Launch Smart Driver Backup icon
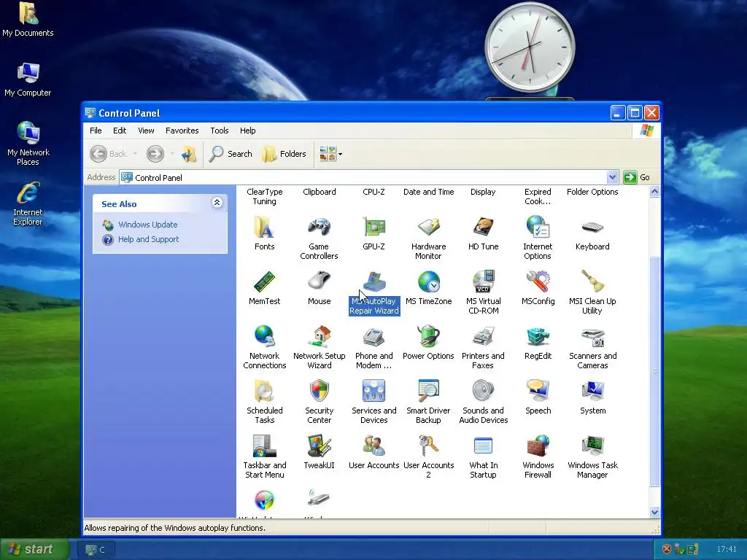This screenshot has height=560, width=747. pos(428,392)
